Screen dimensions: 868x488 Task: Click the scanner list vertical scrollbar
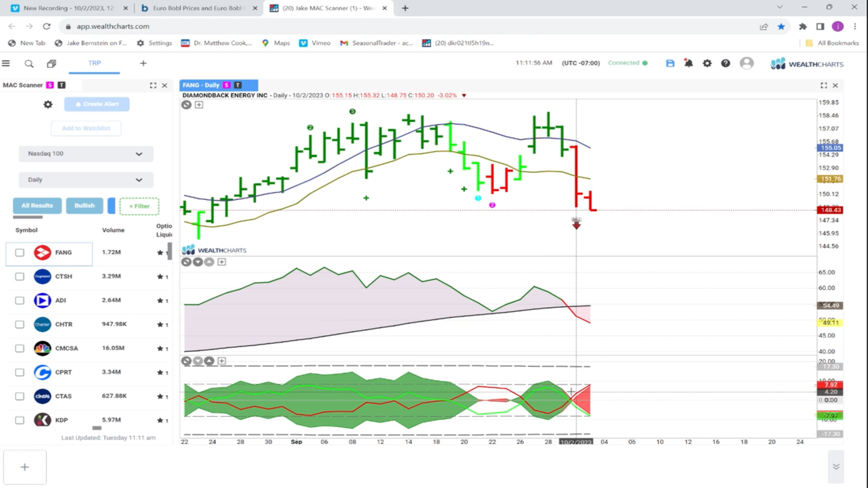170,251
